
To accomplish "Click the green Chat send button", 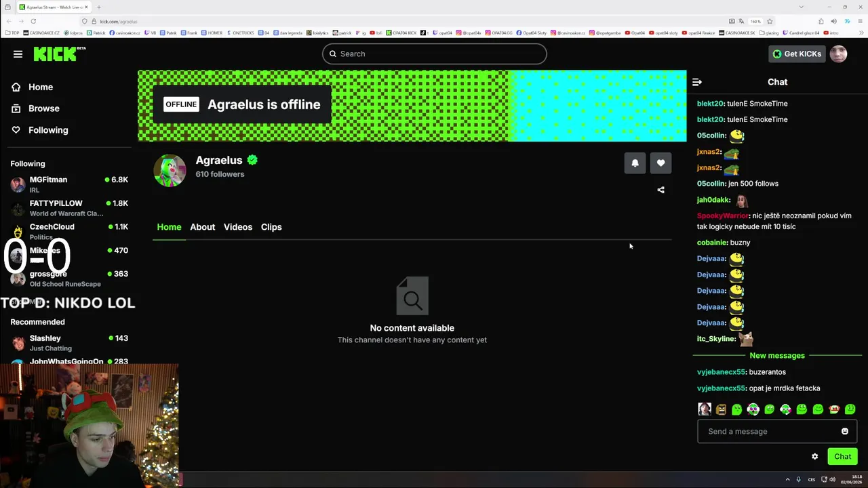I will click(842, 456).
